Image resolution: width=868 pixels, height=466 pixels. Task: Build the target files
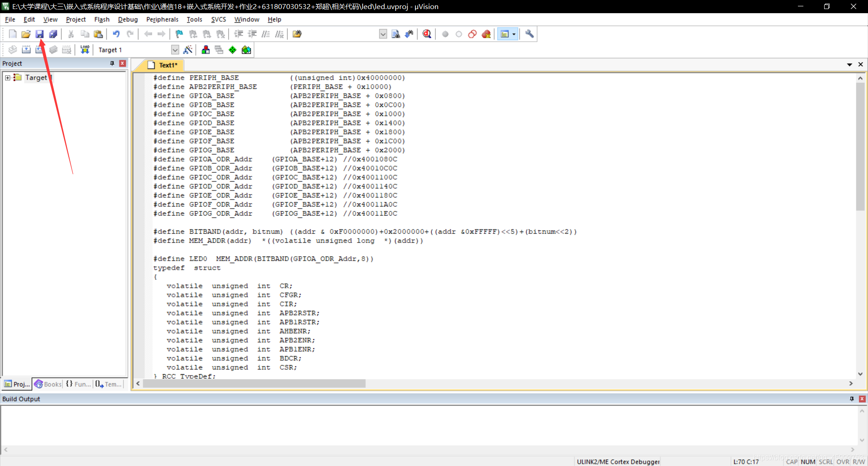pos(26,50)
